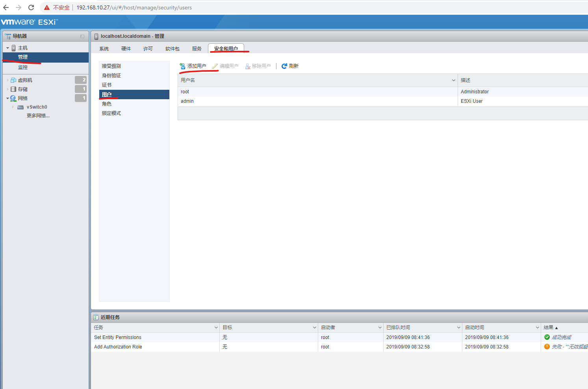Click the 刷新 button label
This screenshot has width=588, height=389.
294,66
